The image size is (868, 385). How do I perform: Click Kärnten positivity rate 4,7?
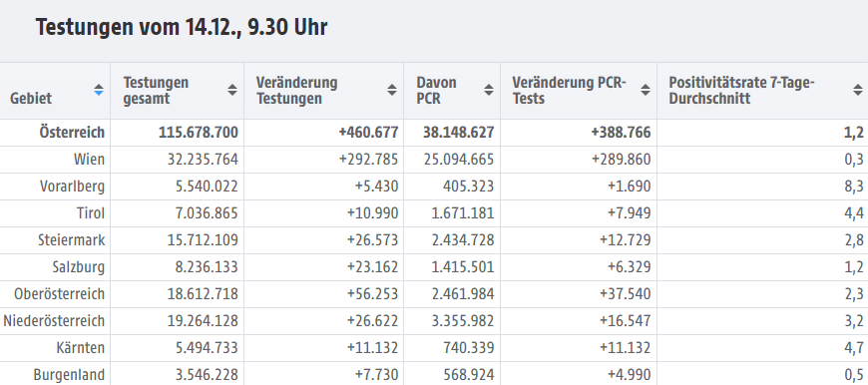tap(854, 348)
